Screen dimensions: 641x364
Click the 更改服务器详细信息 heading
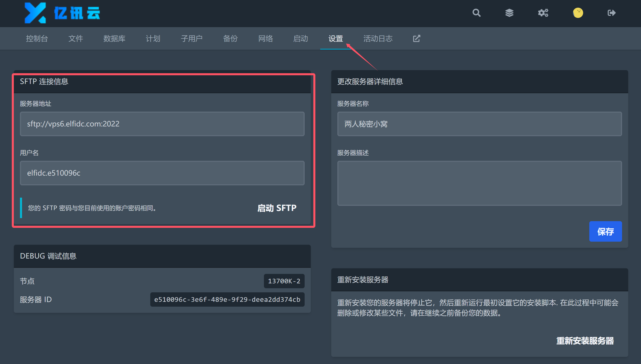click(x=370, y=81)
